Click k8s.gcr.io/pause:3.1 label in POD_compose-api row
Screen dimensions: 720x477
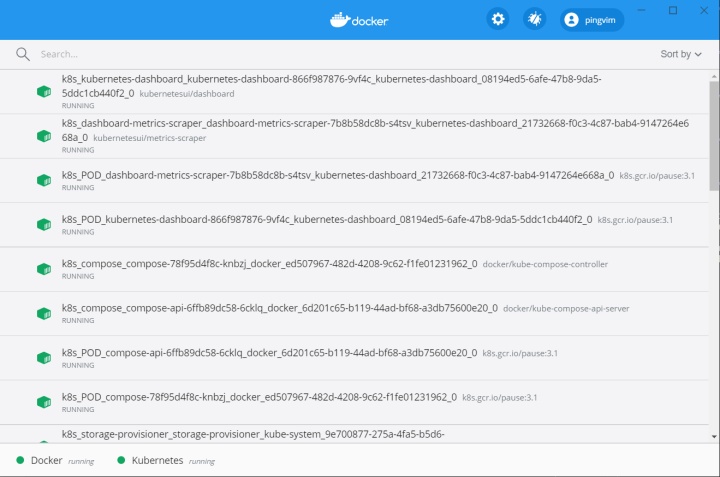[520, 353]
